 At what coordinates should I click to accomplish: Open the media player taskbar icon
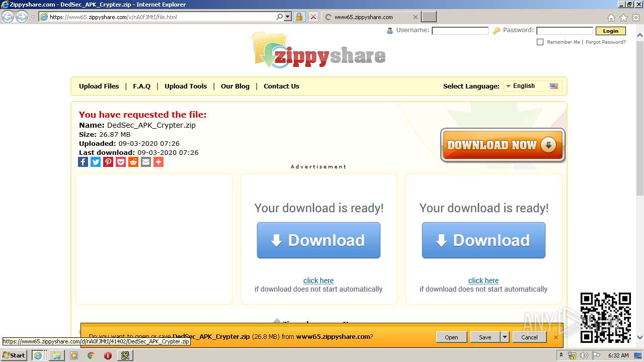point(74,355)
